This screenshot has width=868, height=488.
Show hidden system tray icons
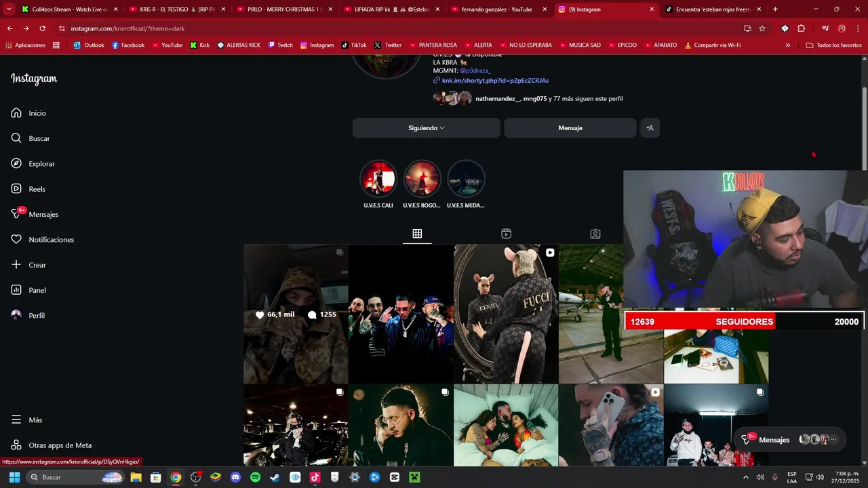tap(746, 477)
